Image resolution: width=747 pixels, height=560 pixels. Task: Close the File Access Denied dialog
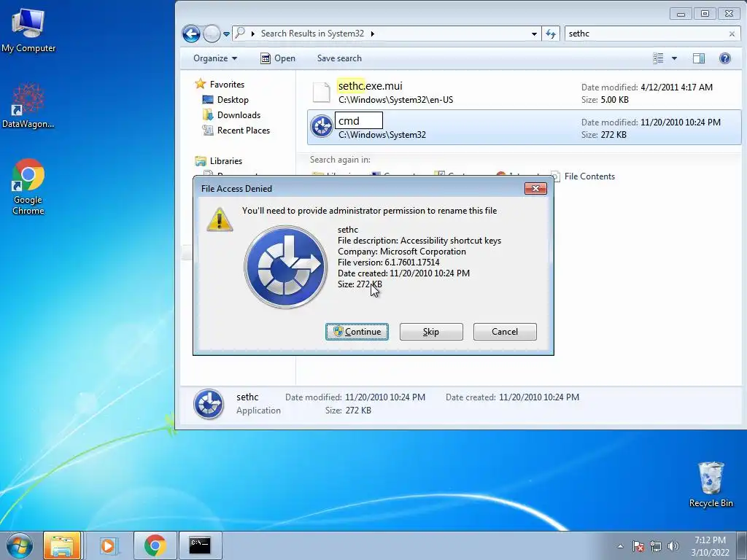click(535, 189)
